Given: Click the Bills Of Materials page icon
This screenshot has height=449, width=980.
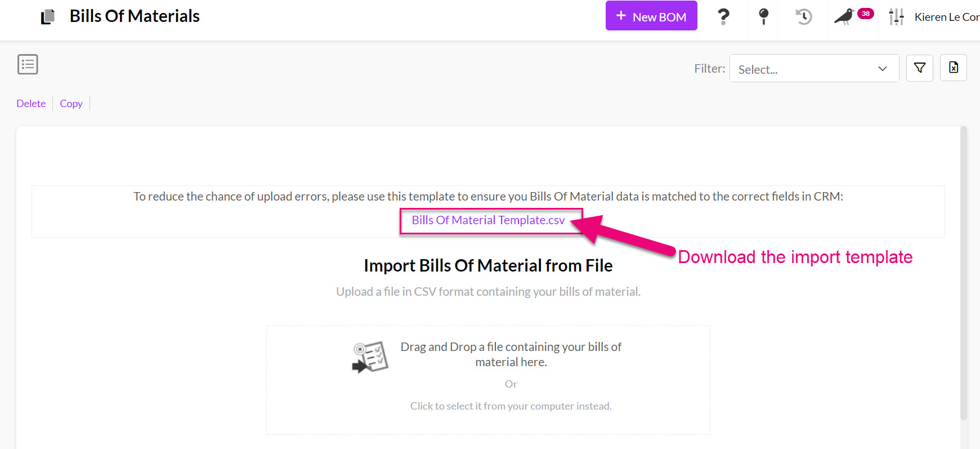Looking at the screenshot, I should coord(48,16).
